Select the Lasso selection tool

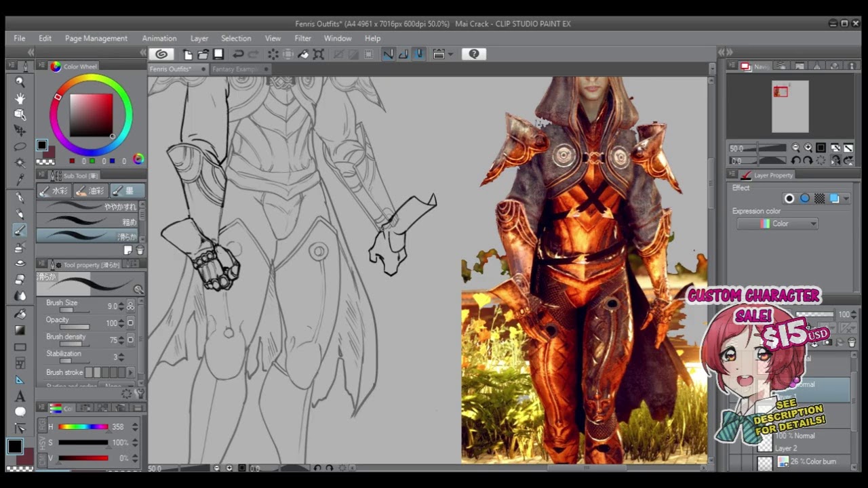[20, 147]
